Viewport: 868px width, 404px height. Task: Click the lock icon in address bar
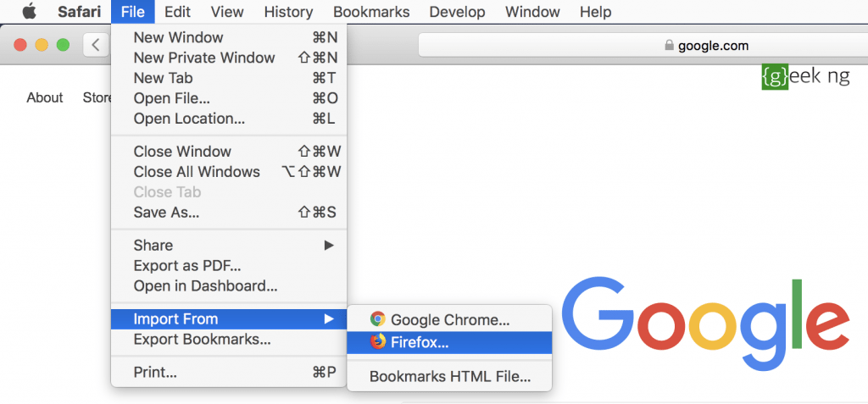pyautogui.click(x=670, y=46)
